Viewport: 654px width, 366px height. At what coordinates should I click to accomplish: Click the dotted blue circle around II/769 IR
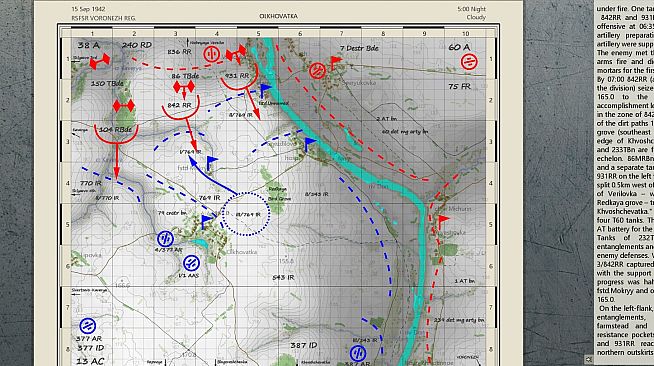click(246, 214)
